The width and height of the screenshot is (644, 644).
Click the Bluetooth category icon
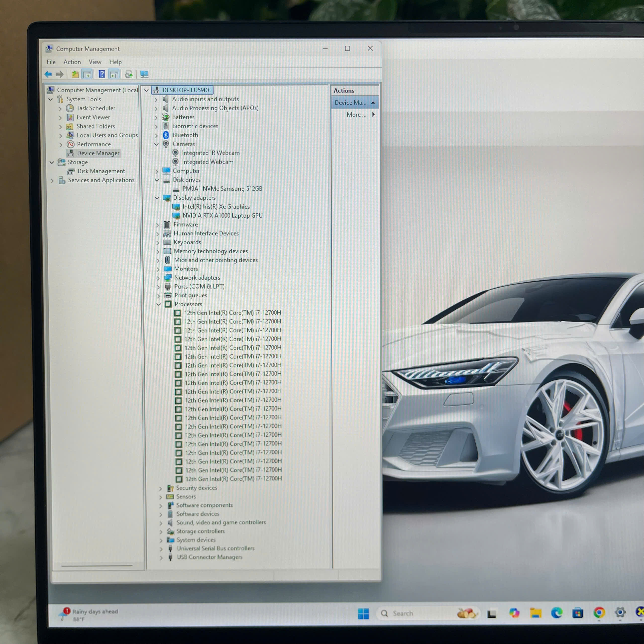(x=166, y=135)
